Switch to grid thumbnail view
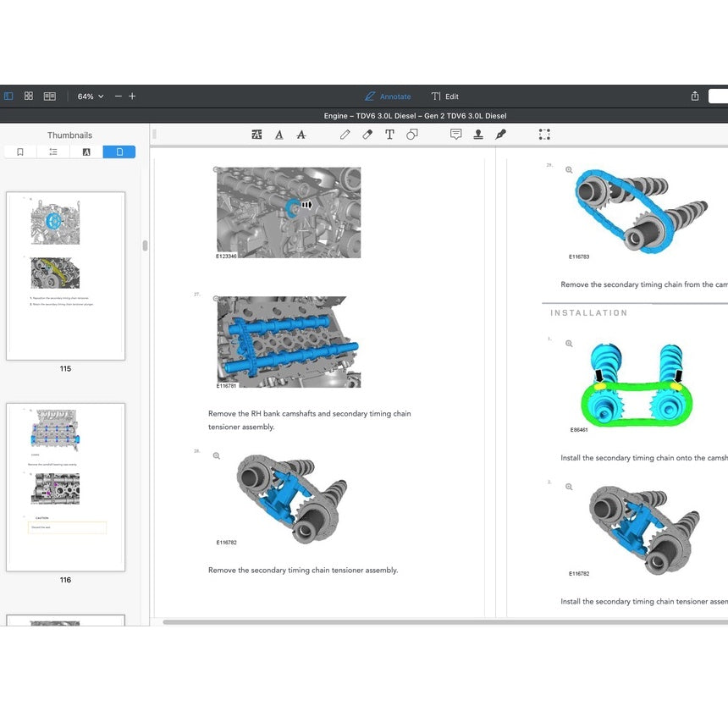 (29, 97)
